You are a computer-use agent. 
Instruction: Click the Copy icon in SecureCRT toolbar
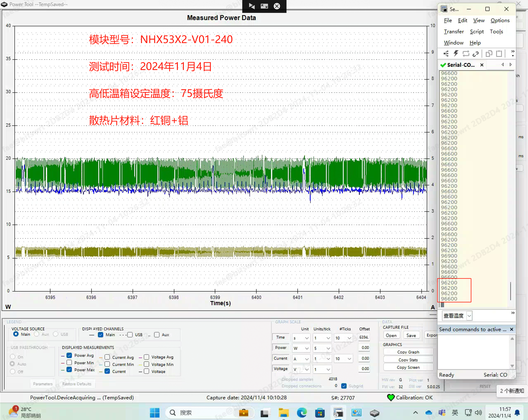[x=489, y=54]
